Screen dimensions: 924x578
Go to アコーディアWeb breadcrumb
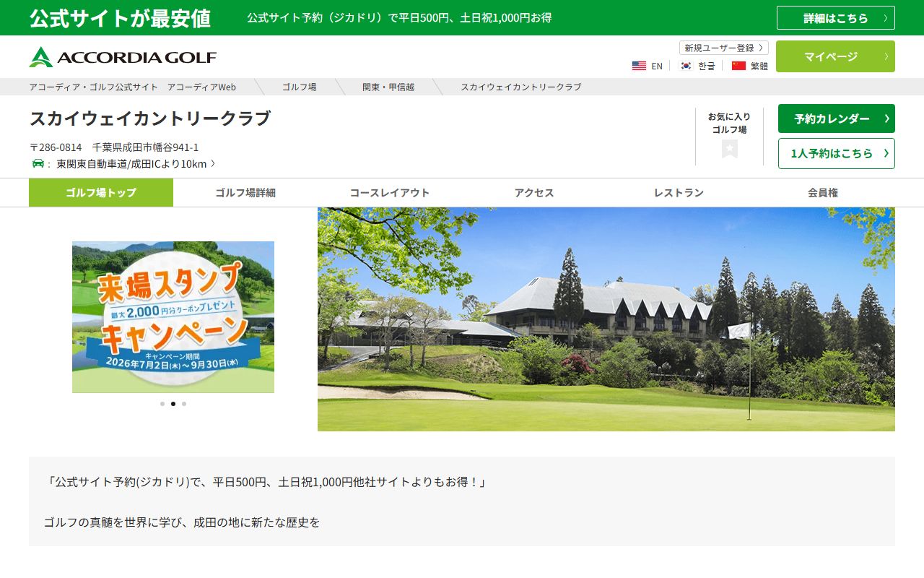[133, 87]
